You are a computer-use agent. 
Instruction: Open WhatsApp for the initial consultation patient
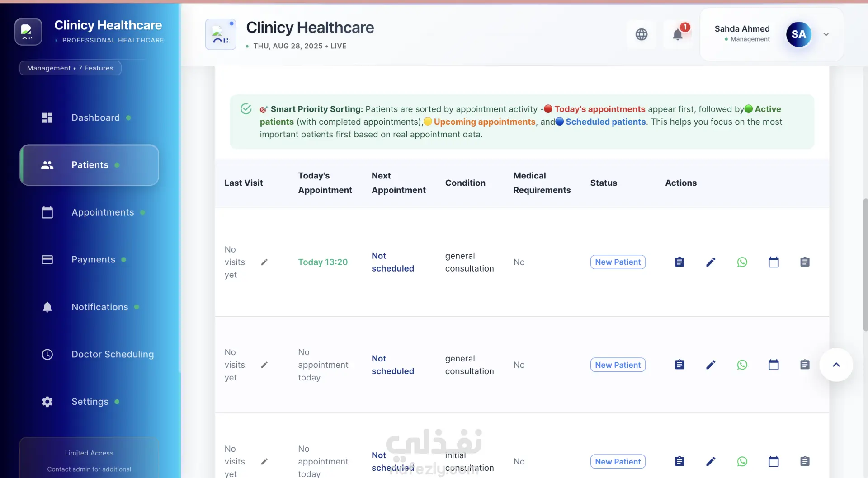click(742, 461)
